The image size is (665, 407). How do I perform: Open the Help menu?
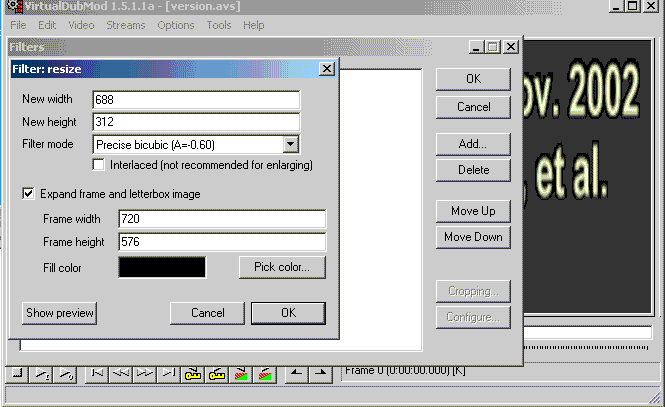(254, 25)
